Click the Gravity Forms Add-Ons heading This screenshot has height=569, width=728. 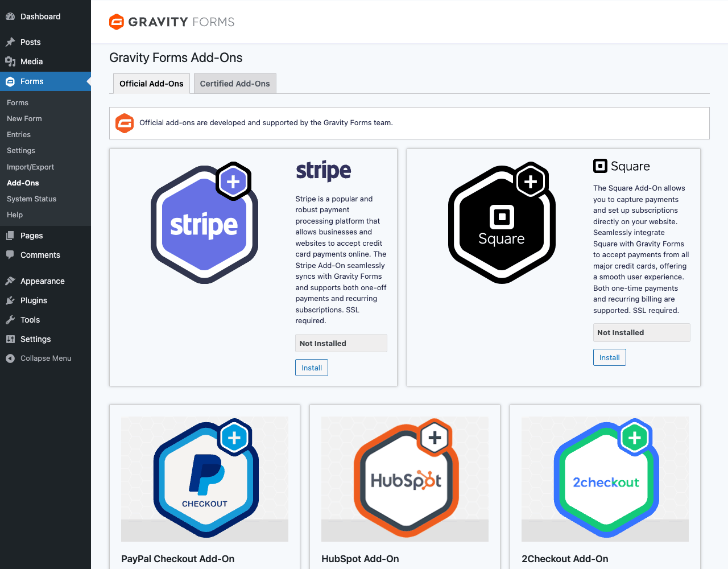[x=176, y=57]
